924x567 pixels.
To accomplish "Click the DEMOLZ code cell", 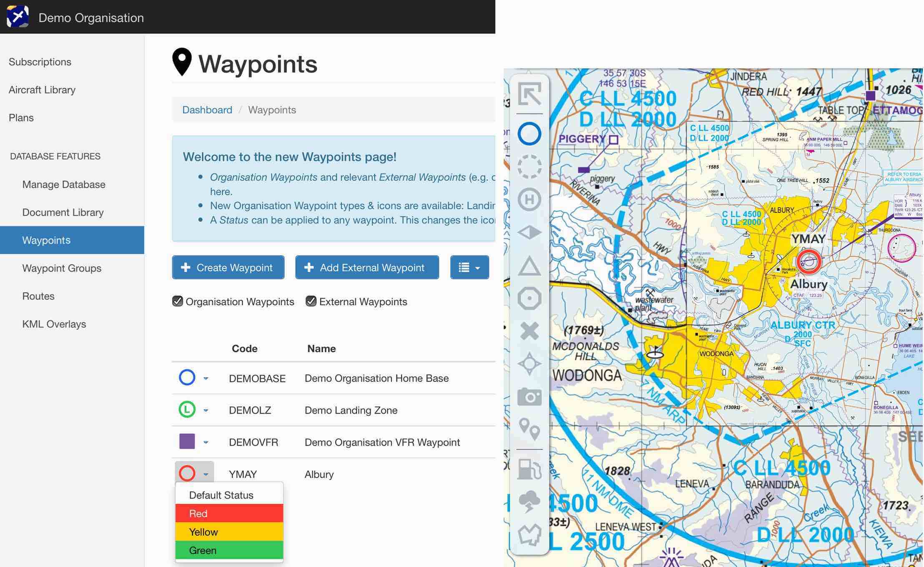I will coord(250,410).
